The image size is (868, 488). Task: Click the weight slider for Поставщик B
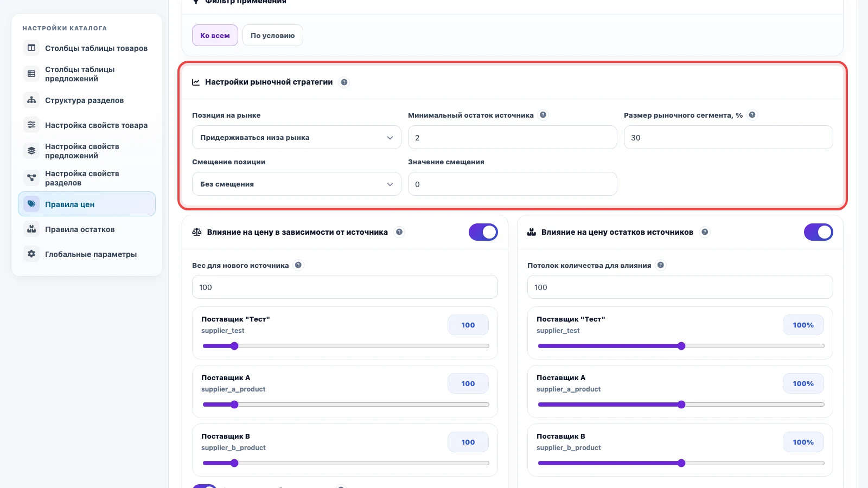[x=346, y=463]
